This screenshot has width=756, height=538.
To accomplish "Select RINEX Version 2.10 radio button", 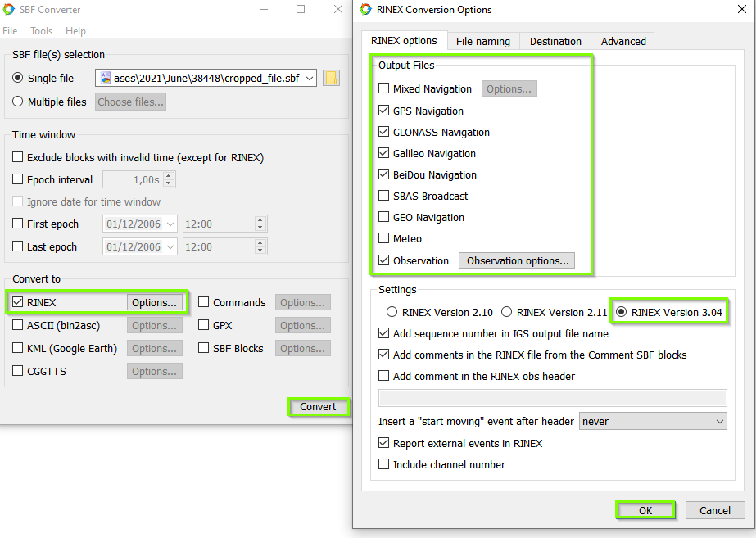I will [x=392, y=312].
